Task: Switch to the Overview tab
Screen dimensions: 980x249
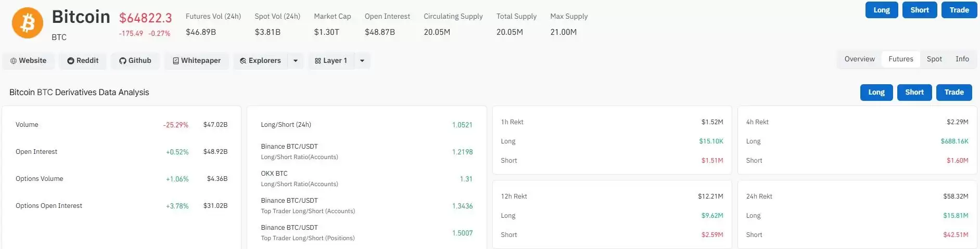Action: (x=859, y=59)
